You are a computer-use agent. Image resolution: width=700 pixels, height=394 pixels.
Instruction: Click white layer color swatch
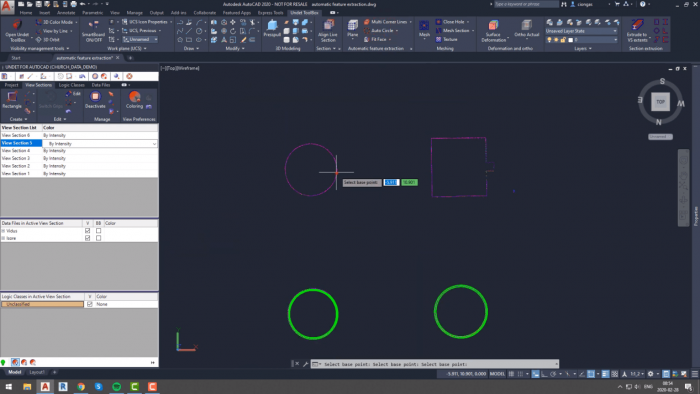tap(570, 40)
